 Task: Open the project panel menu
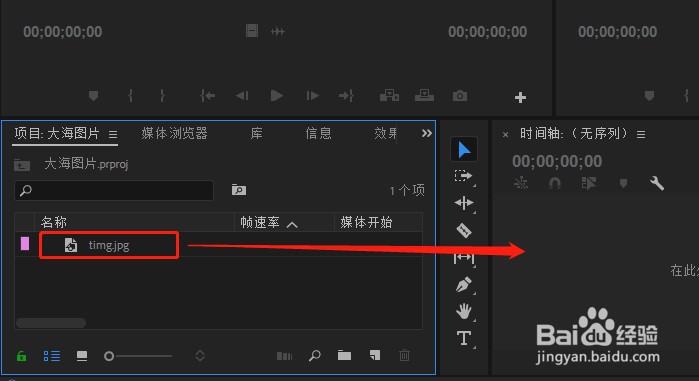pos(113,134)
